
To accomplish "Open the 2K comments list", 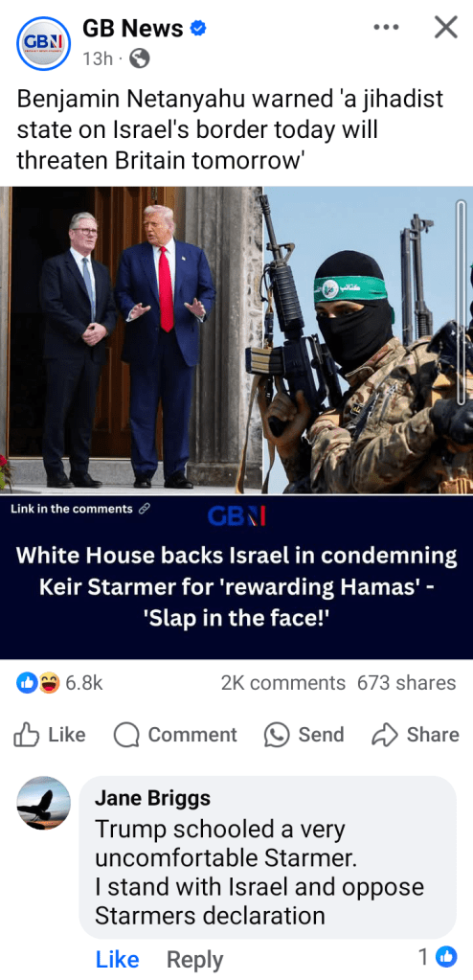I will pos(283,683).
